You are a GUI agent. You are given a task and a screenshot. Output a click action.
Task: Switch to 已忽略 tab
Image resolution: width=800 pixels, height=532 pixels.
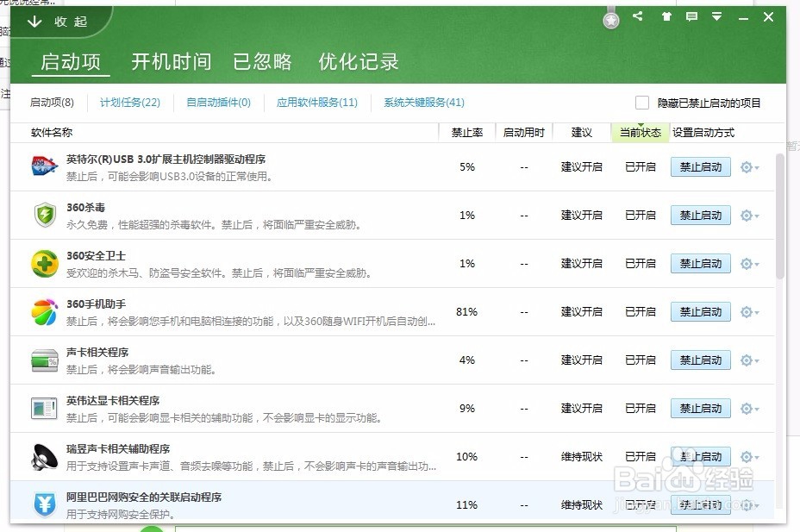point(262,62)
